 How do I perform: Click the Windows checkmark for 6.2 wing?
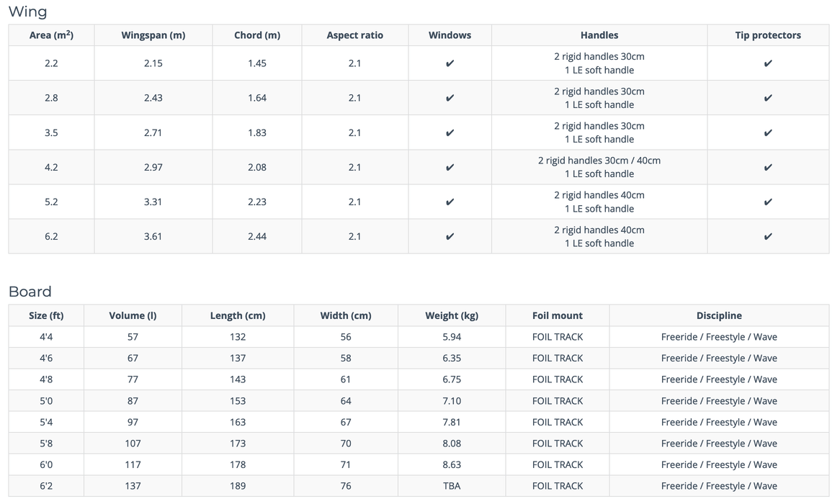450,236
